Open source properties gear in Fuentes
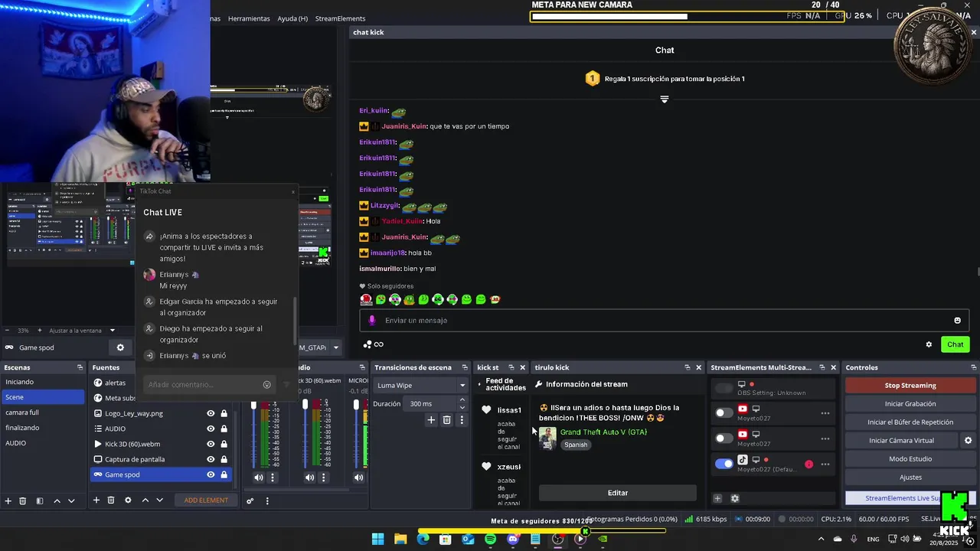Image resolution: width=980 pixels, height=551 pixels. coord(128,500)
